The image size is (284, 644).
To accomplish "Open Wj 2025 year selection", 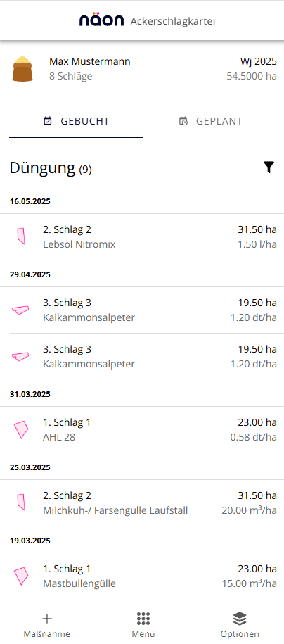I will (x=259, y=62).
